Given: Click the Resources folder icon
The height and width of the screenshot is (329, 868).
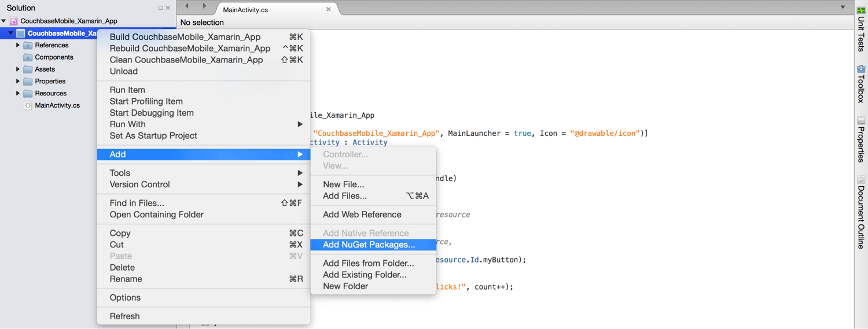Looking at the screenshot, I should coord(28,94).
